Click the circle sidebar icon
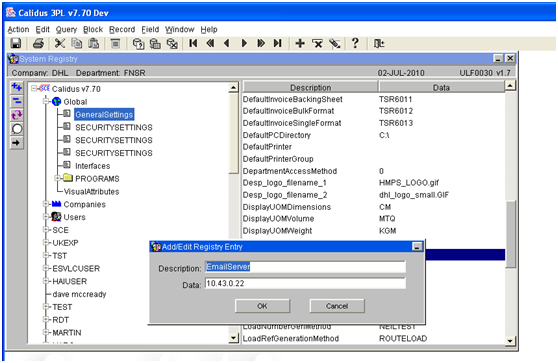 17,129
